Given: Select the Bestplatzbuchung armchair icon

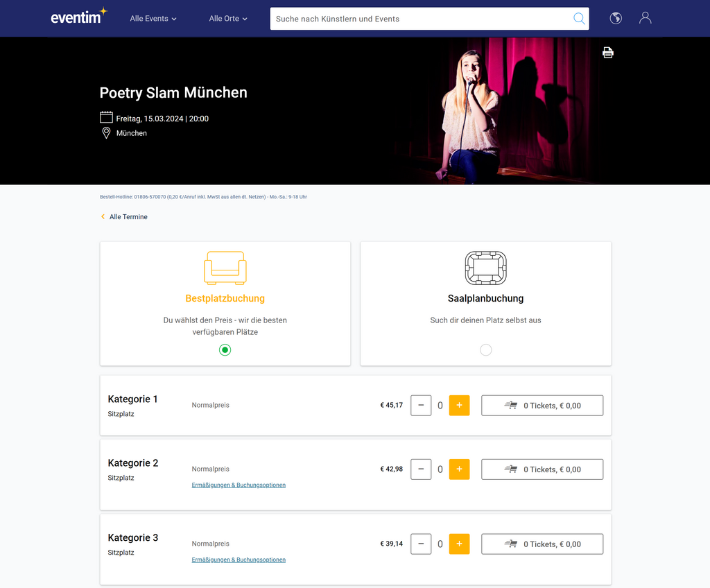Looking at the screenshot, I should point(225,268).
